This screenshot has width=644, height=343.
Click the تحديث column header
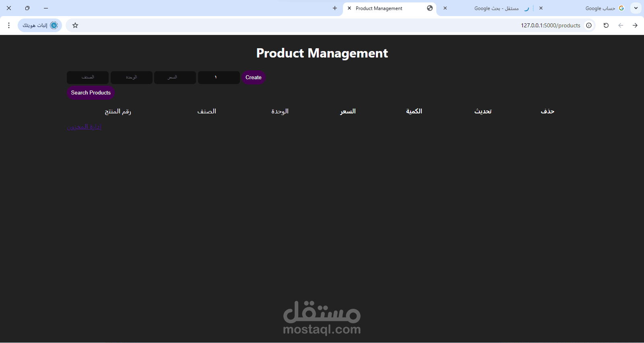click(x=483, y=111)
